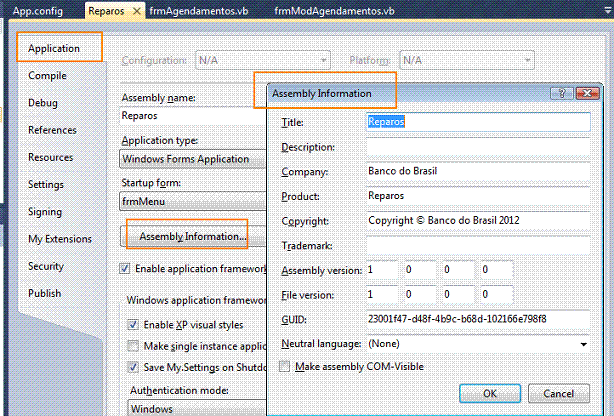Image resolution: width=614 pixels, height=416 pixels.
Task: Check Make assembly COM-Visible
Action: 284,367
